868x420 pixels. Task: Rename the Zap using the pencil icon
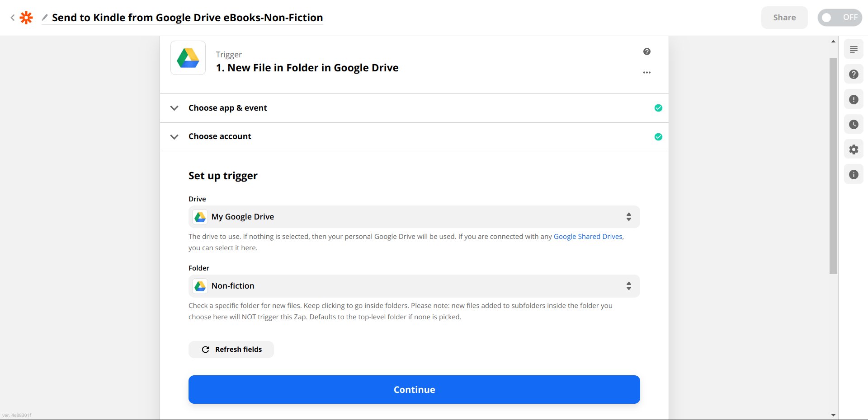point(44,18)
